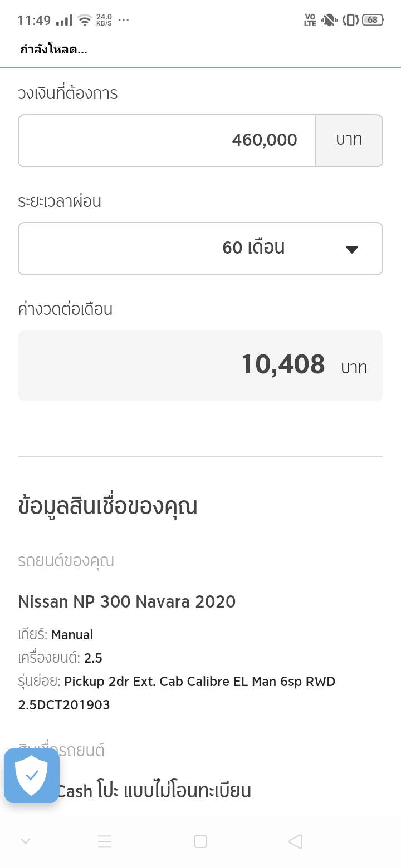
Task: Tap the three-dots status bar overflow
Action: click(x=124, y=20)
